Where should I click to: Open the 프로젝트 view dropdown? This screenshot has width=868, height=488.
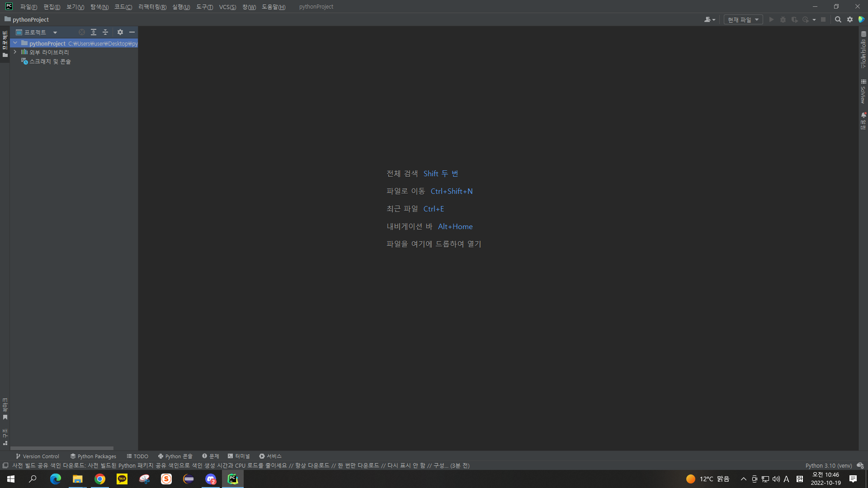[x=37, y=32]
